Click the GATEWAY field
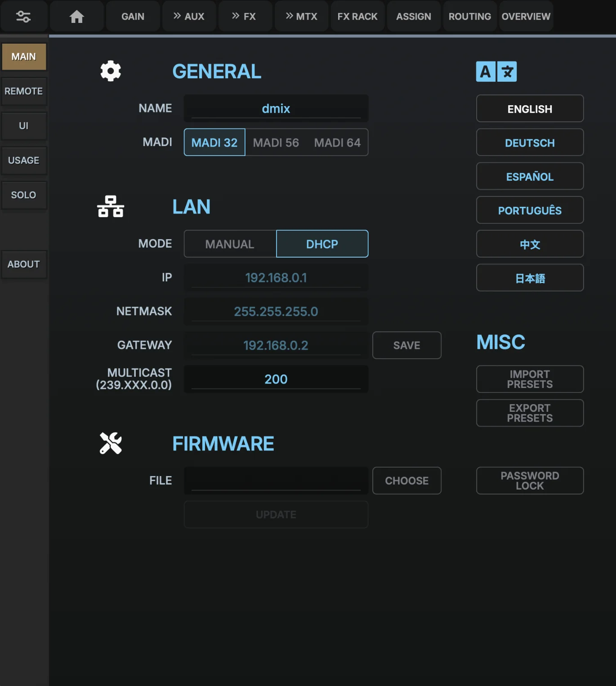 (276, 345)
